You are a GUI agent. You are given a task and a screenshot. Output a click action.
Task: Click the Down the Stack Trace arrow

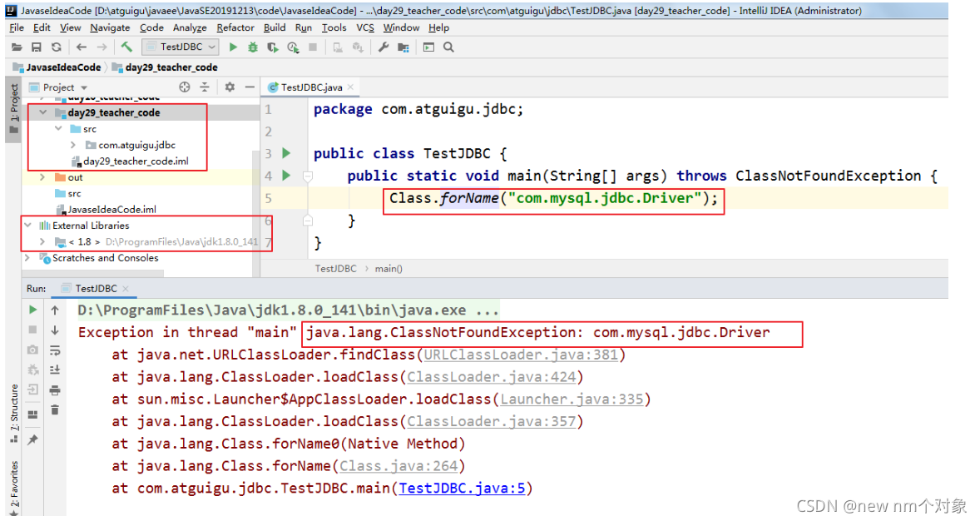55,330
